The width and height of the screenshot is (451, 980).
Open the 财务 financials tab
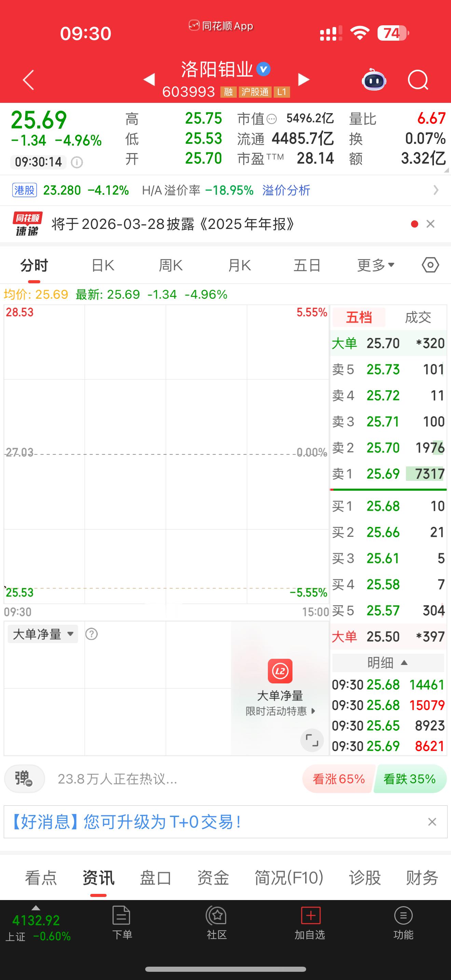coord(422,878)
